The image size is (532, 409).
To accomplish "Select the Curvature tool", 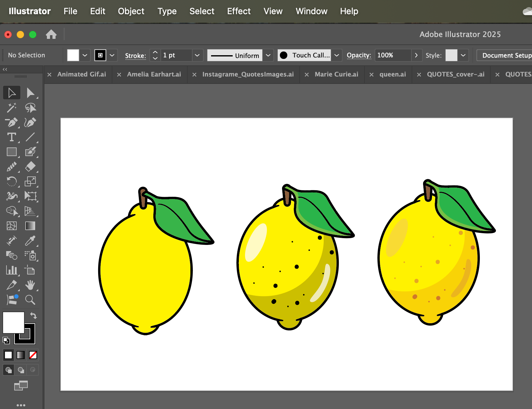I will pyautogui.click(x=30, y=122).
